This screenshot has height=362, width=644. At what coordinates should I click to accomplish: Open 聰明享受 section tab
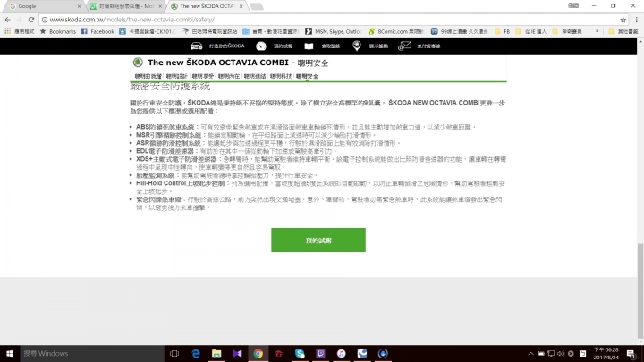[x=203, y=76]
